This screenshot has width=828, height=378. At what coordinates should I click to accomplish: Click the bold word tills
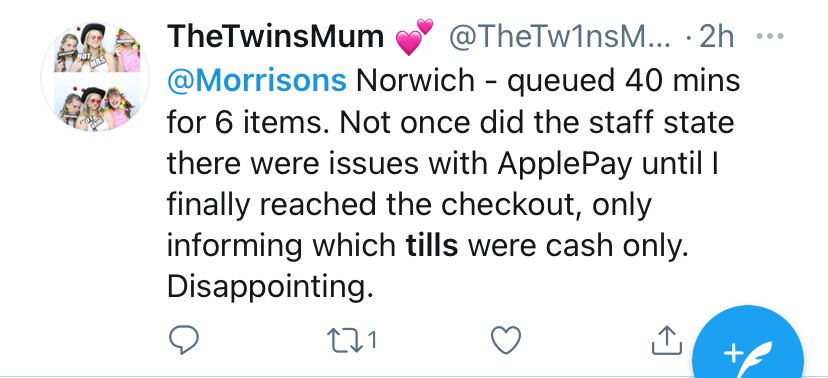click(432, 245)
